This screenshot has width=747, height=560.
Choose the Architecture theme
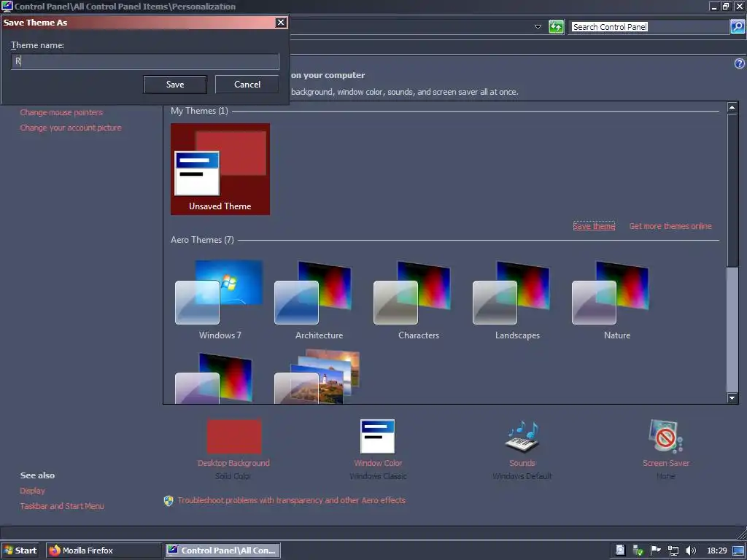pos(319,300)
